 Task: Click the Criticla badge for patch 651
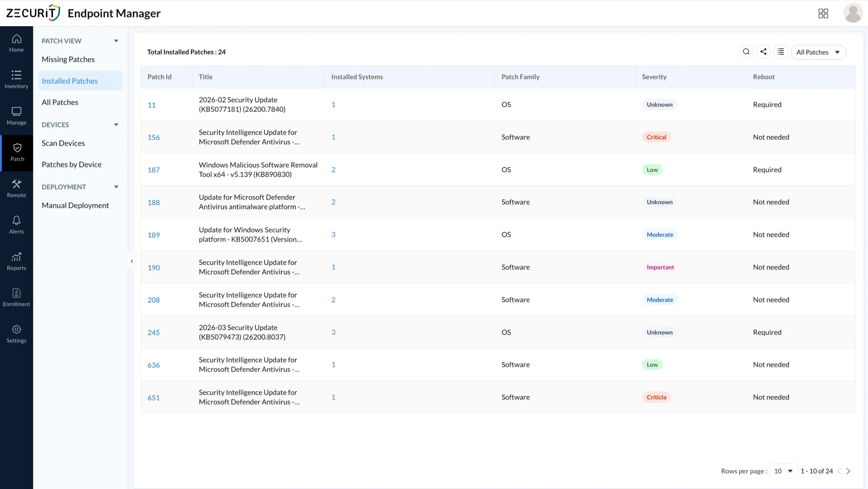coord(656,397)
